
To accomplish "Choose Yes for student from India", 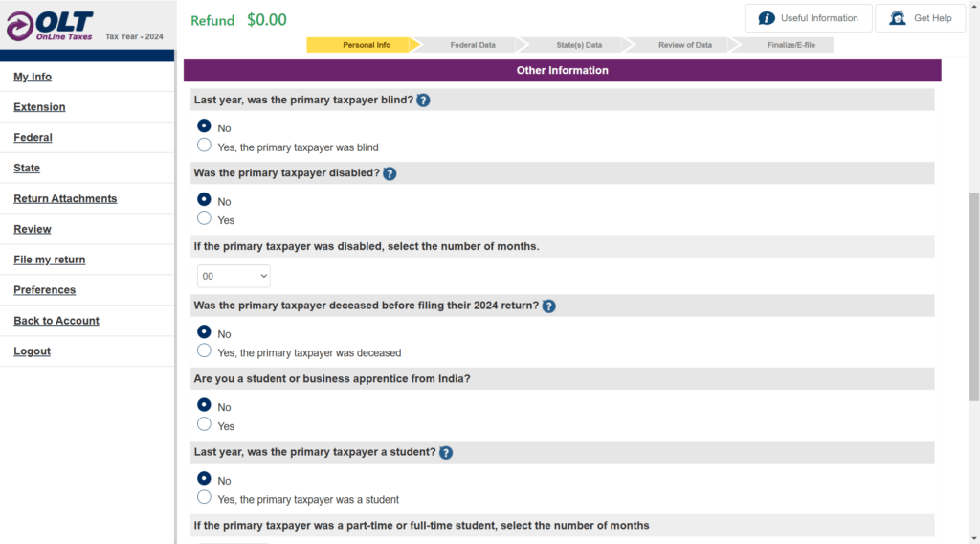I will click(x=204, y=424).
